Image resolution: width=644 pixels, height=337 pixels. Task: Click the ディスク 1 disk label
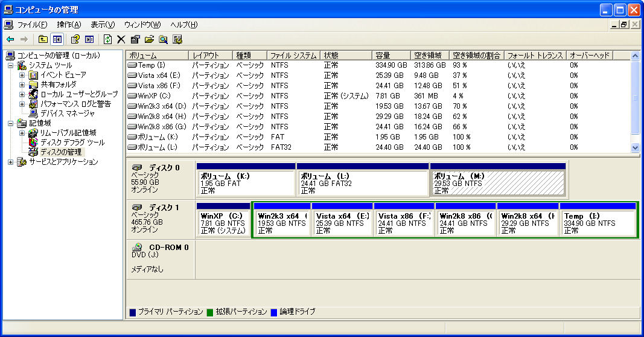[161, 219]
